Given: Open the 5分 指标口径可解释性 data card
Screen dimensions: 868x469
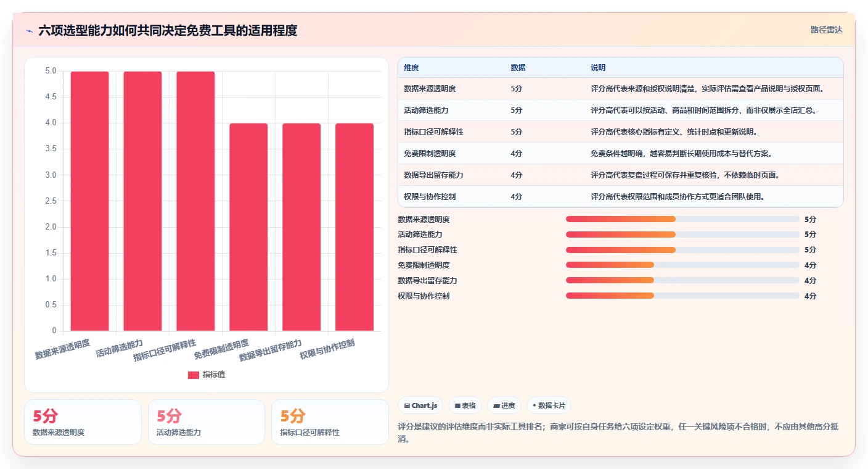Looking at the screenshot, I should point(330,422).
